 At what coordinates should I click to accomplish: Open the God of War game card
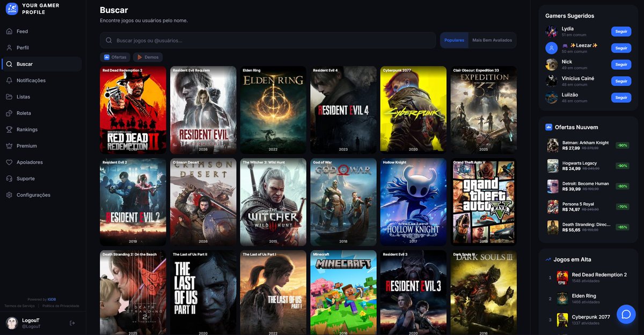[343, 202]
